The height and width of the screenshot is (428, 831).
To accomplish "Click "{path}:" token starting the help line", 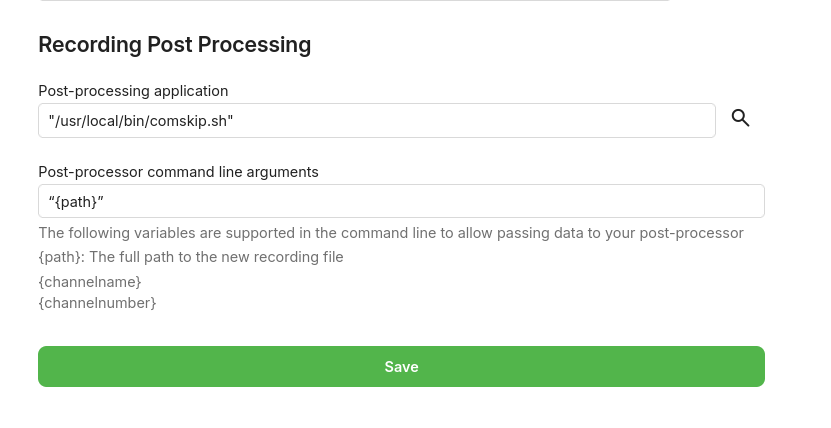I will point(61,257).
